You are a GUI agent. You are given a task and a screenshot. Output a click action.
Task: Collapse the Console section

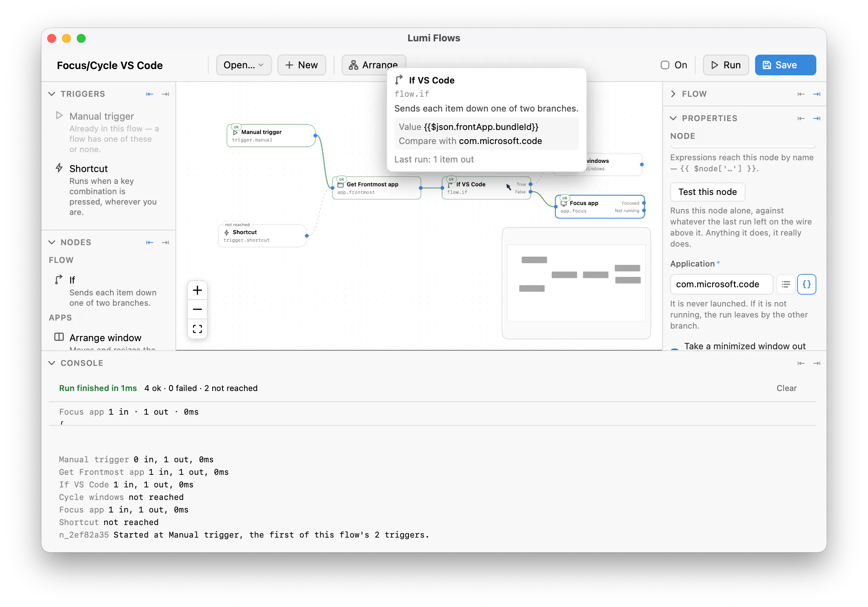[x=52, y=363]
